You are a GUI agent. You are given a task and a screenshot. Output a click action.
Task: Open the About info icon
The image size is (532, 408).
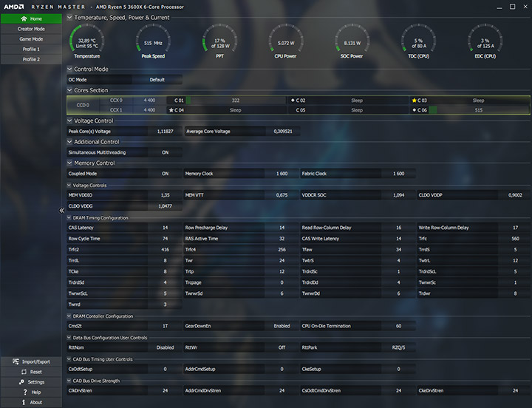coord(24,402)
